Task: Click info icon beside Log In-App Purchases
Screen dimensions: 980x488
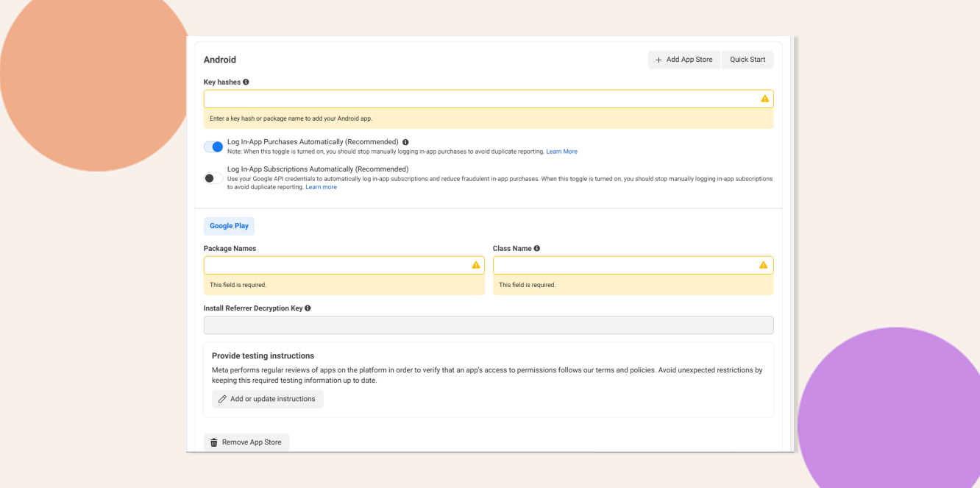Action: [x=405, y=142]
